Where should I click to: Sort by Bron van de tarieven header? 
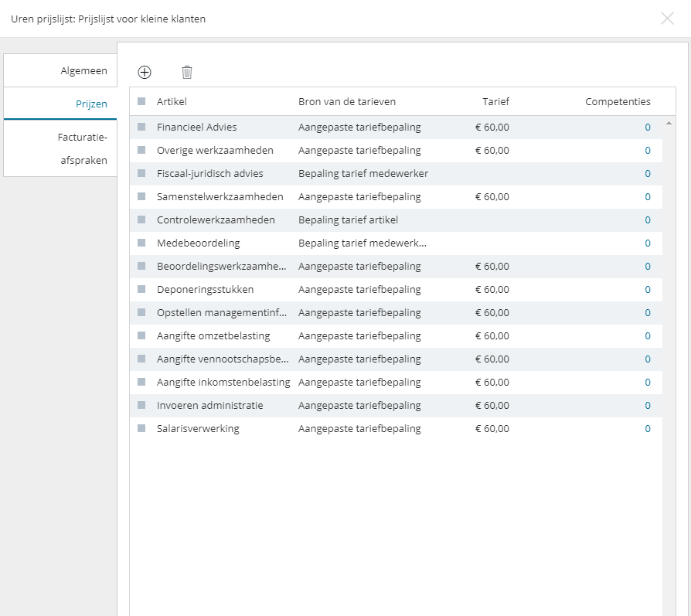pyautogui.click(x=347, y=101)
